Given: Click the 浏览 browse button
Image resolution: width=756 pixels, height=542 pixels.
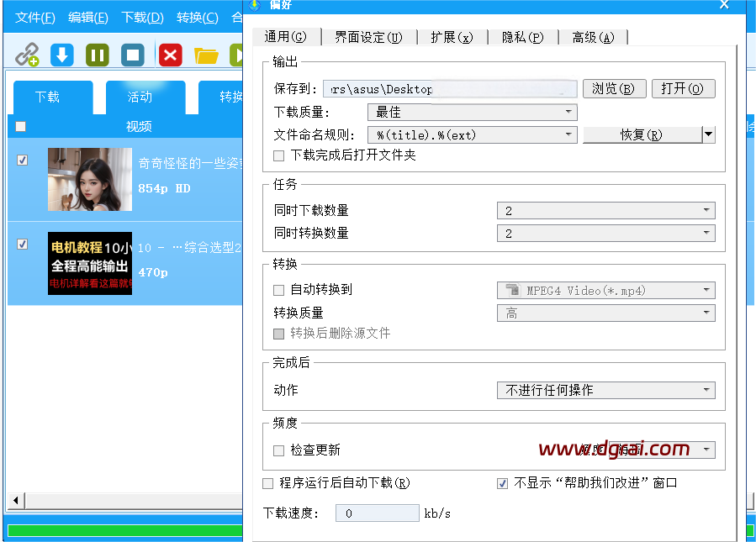Looking at the screenshot, I should click(614, 89).
